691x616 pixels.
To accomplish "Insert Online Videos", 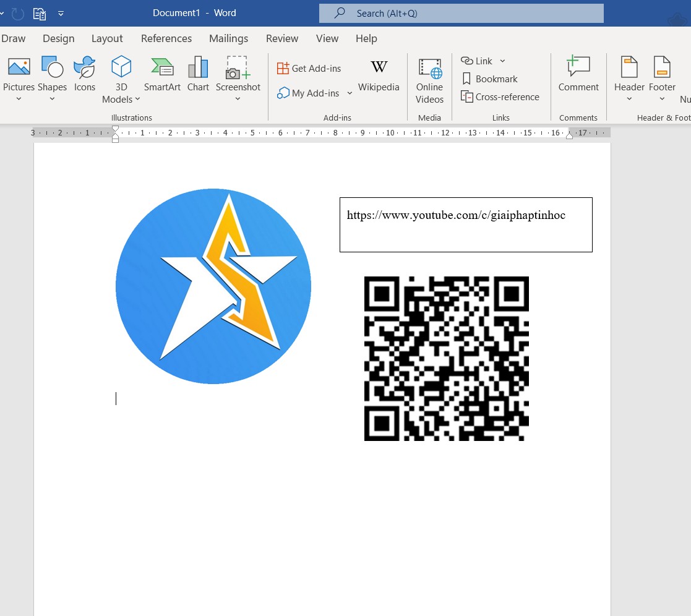I will [430, 80].
